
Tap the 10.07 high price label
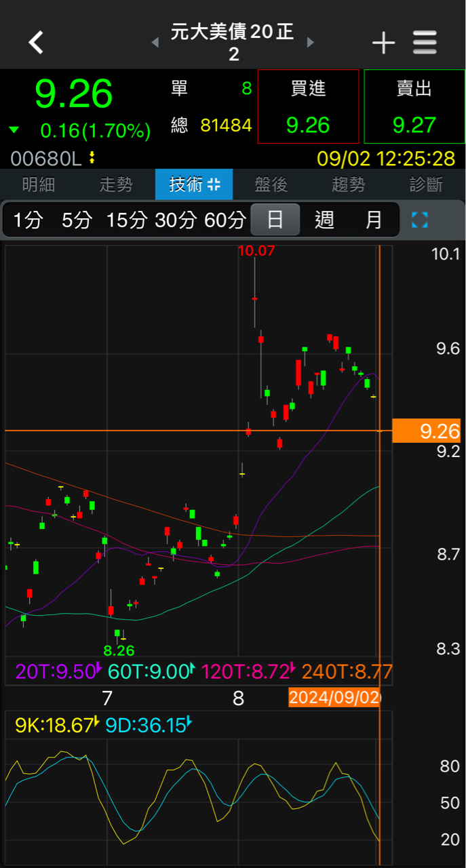point(256,251)
